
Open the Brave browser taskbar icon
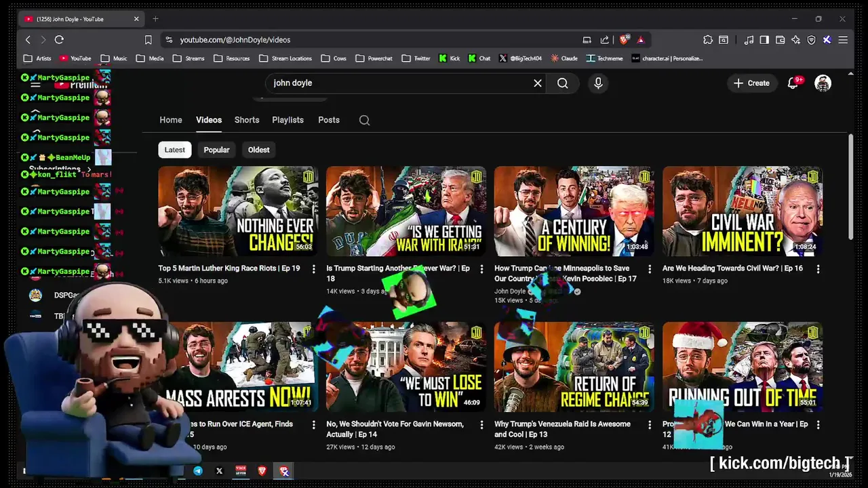click(x=262, y=470)
